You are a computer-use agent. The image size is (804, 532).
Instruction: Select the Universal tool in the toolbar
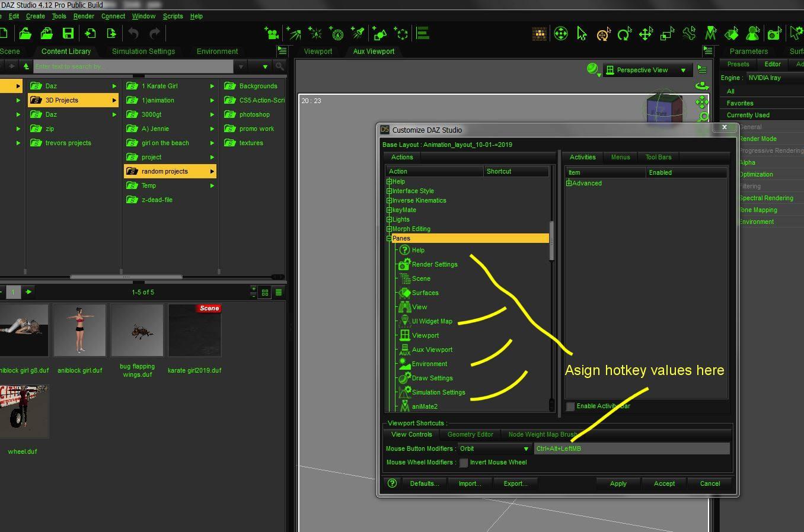point(602,34)
